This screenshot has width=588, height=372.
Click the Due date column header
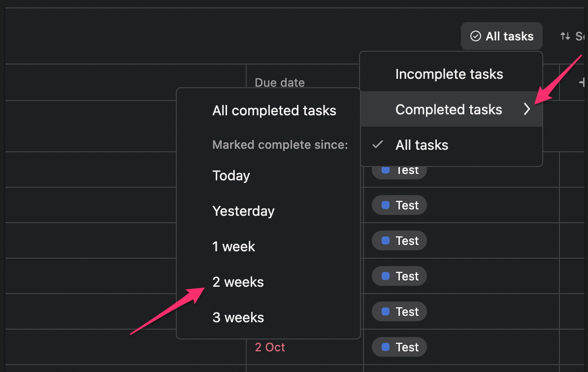coord(280,82)
